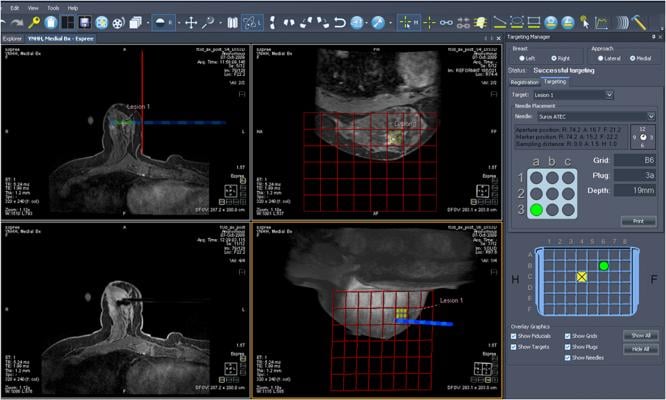Click the save disk icon in toolbar
The width and height of the screenshot is (666, 400).
(86, 22)
